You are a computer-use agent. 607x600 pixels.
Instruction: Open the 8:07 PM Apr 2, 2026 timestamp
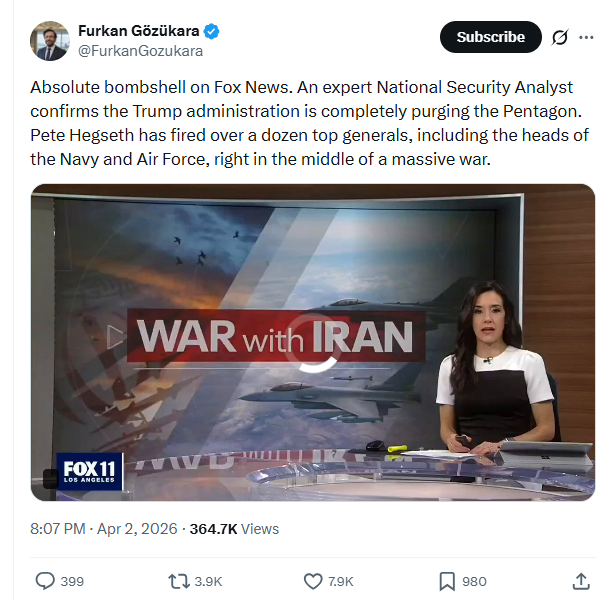[104, 529]
